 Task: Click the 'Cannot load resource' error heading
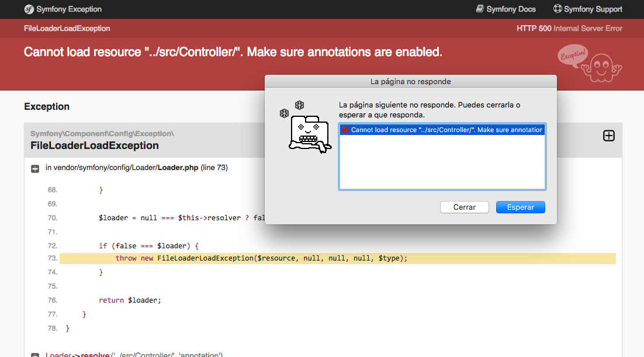pos(233,52)
